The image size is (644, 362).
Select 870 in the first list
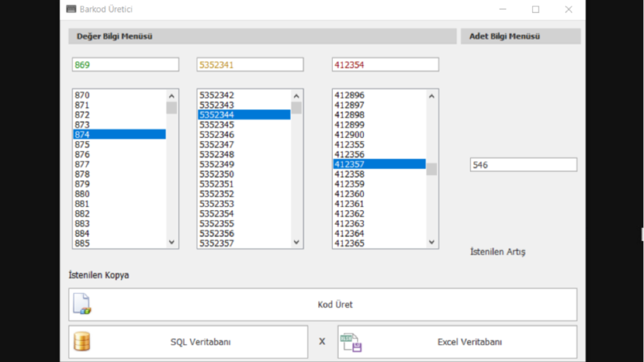pos(119,95)
